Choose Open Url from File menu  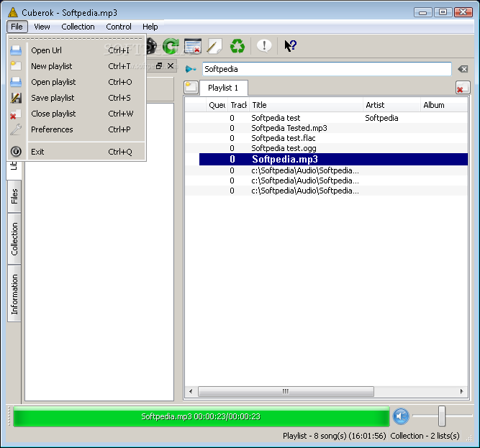pyautogui.click(x=76, y=50)
